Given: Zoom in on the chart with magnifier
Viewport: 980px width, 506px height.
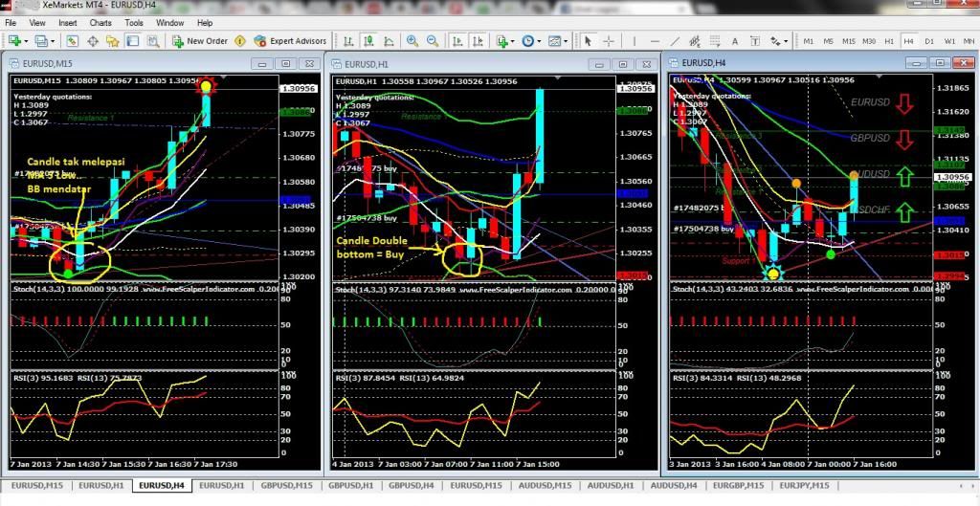Looking at the screenshot, I should click(x=412, y=41).
